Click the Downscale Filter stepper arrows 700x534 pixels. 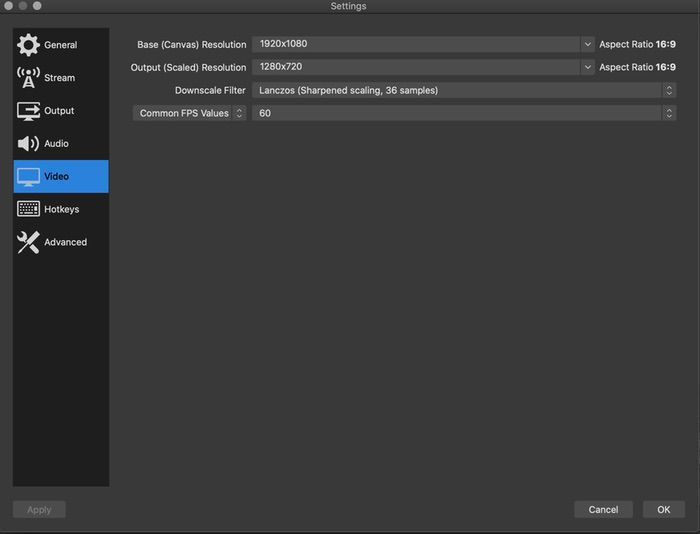click(669, 90)
